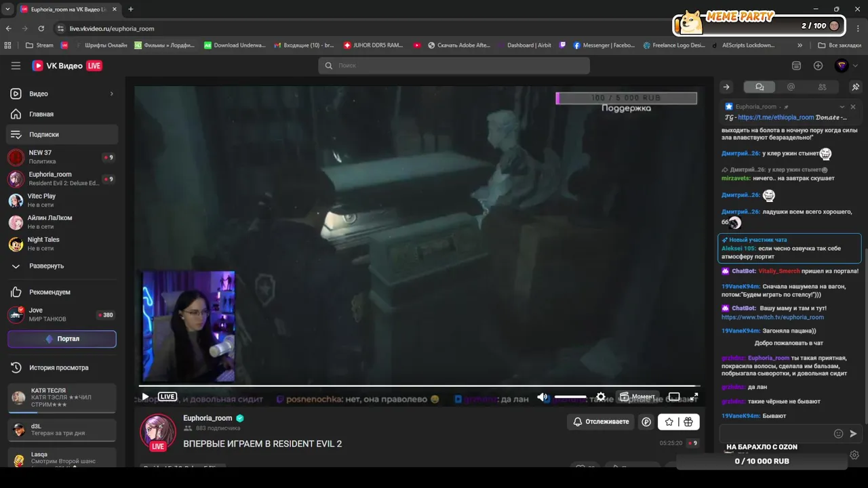Open История просмотра

[62, 367]
